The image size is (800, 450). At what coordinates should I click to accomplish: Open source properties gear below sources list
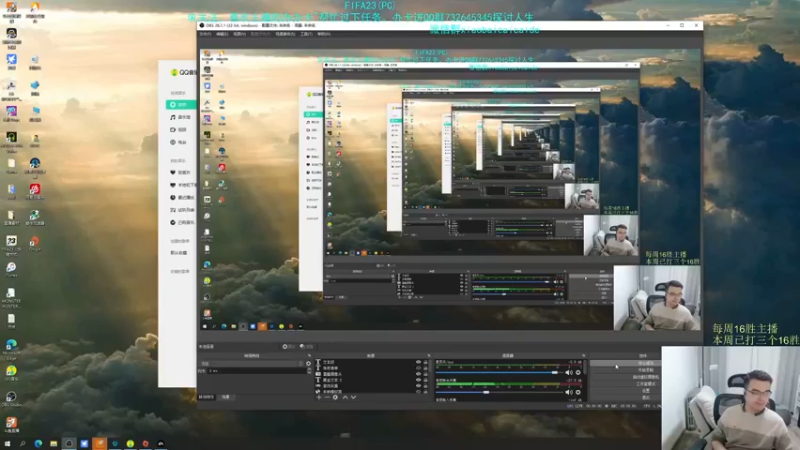click(335, 397)
